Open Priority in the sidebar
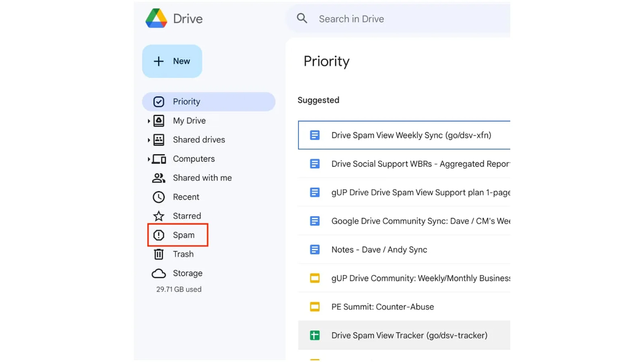 pyautogui.click(x=208, y=101)
